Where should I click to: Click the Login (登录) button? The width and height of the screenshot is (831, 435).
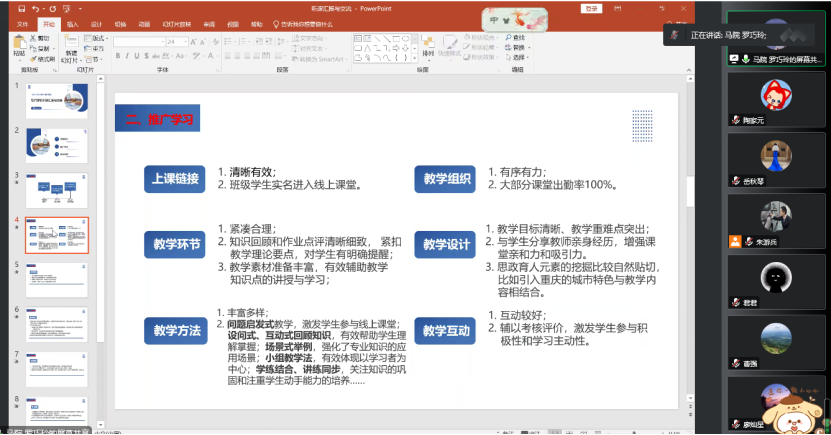click(591, 8)
